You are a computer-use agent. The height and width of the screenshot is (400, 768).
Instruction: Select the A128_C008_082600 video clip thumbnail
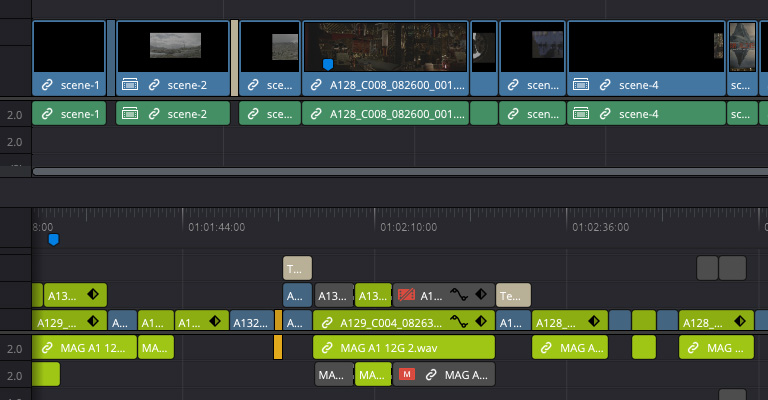click(385, 46)
